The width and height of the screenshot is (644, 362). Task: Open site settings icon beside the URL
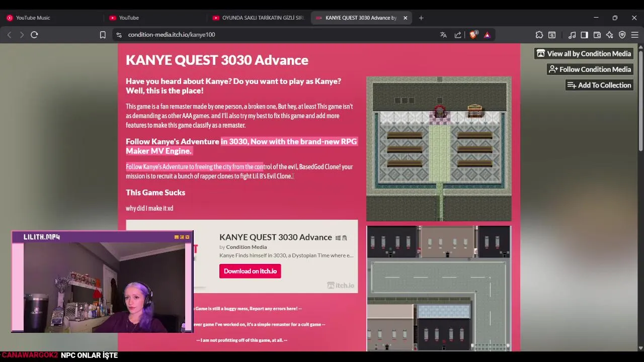(119, 35)
